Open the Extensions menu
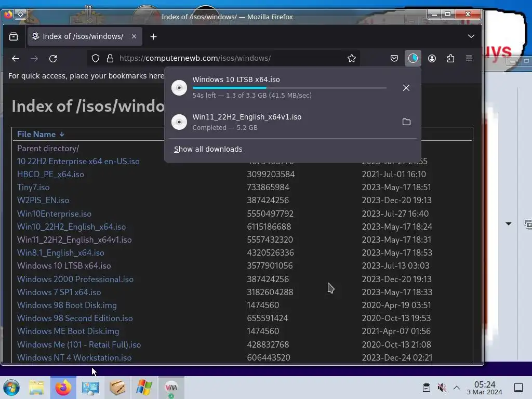The image size is (532, 399). 450,58
